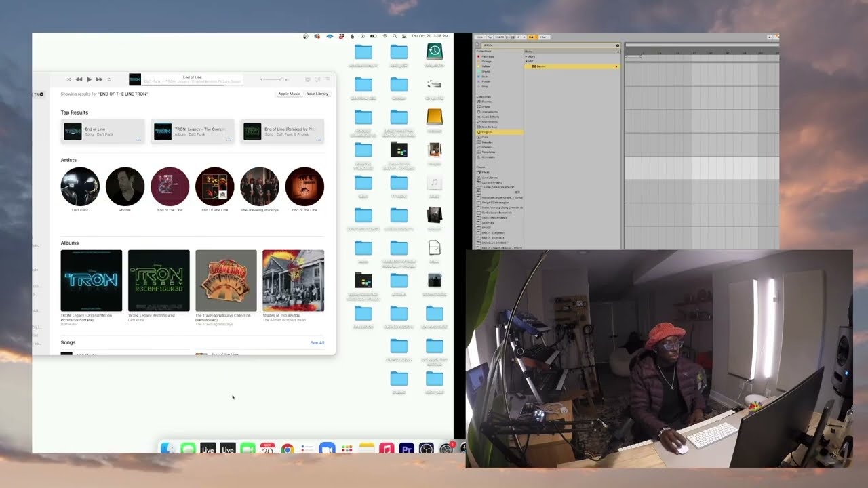Open Google Chrome from the Dock
This screenshot has width=868, height=488.
point(287,449)
